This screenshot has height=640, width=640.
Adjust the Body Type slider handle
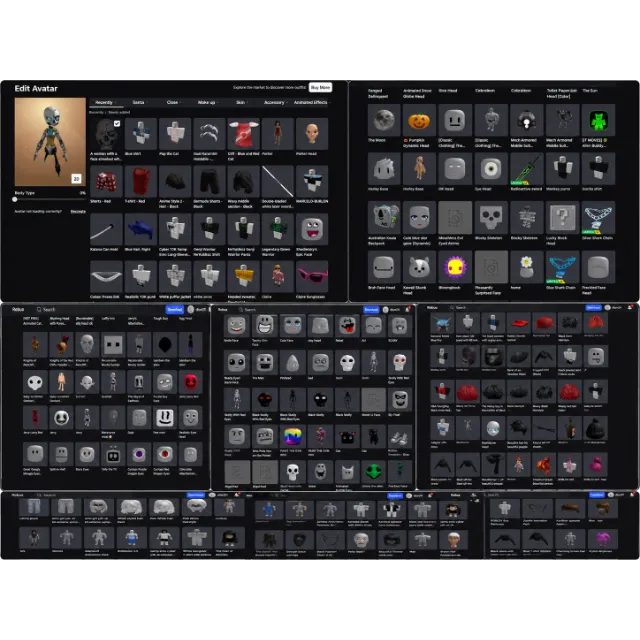click(x=15, y=200)
